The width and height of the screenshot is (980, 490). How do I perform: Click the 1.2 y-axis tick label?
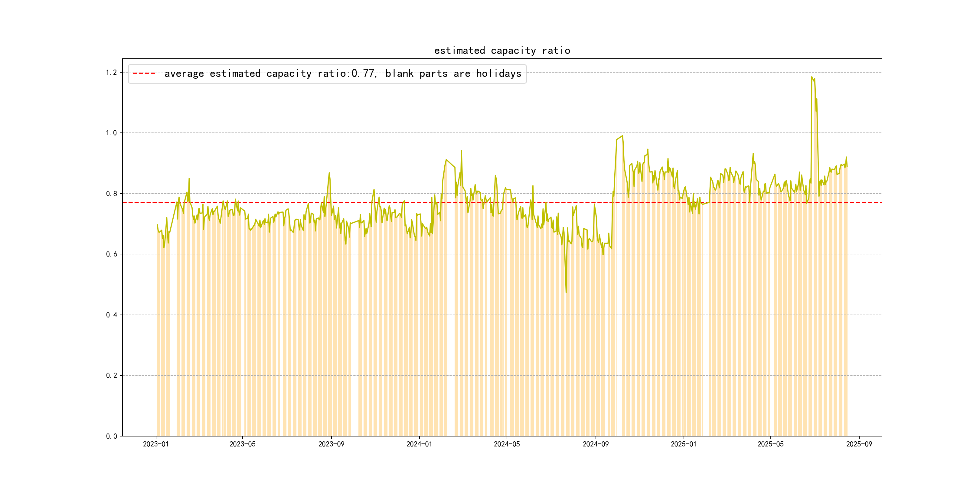[x=111, y=72]
